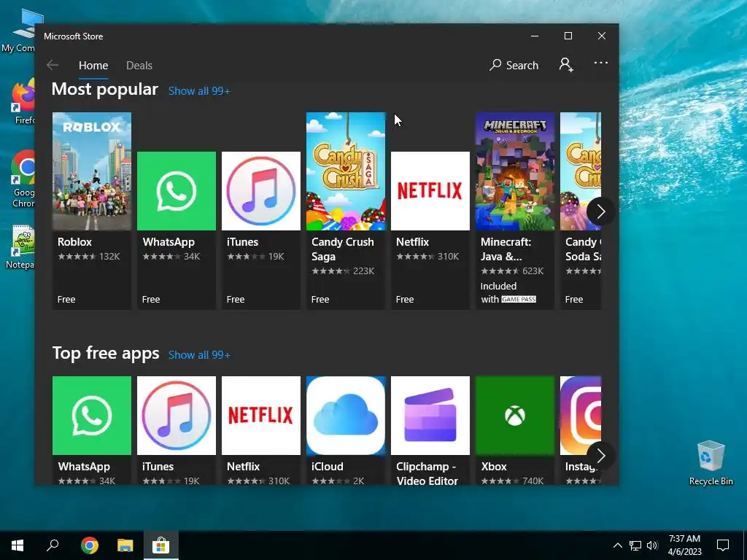Go back with the arrow in Store
Image resolution: width=747 pixels, height=560 pixels.
53,65
